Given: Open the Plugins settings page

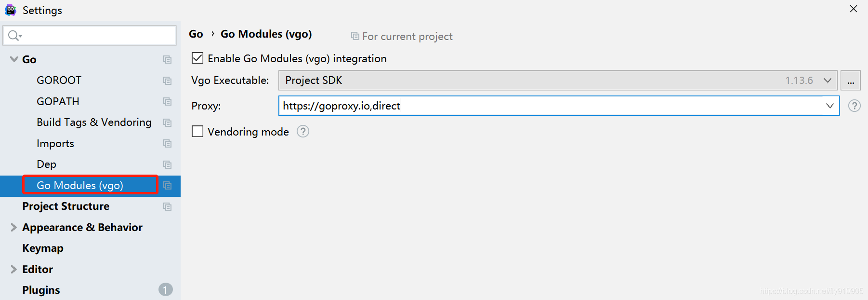Looking at the screenshot, I should (41, 290).
